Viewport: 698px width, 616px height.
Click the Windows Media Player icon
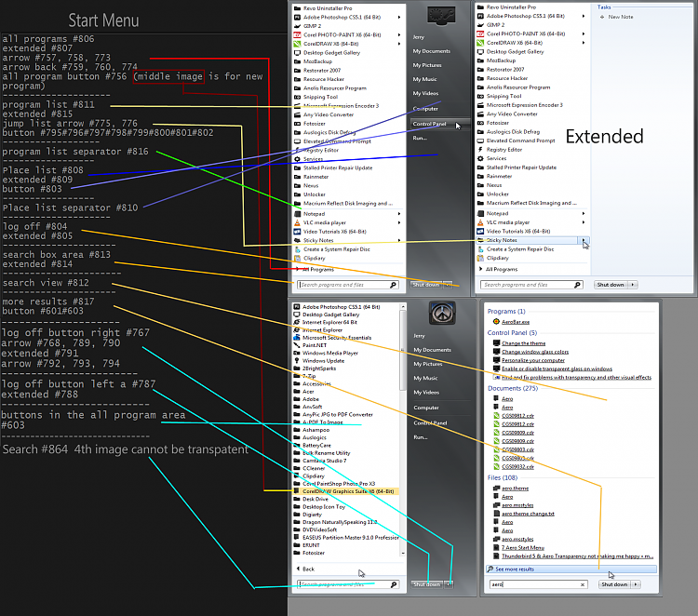(x=297, y=353)
